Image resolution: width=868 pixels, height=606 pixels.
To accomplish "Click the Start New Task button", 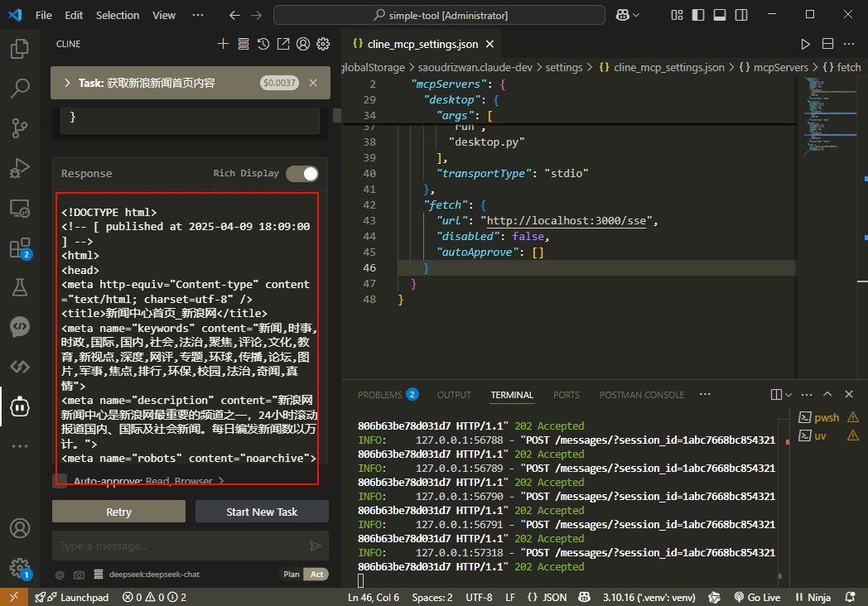I will coord(262,512).
